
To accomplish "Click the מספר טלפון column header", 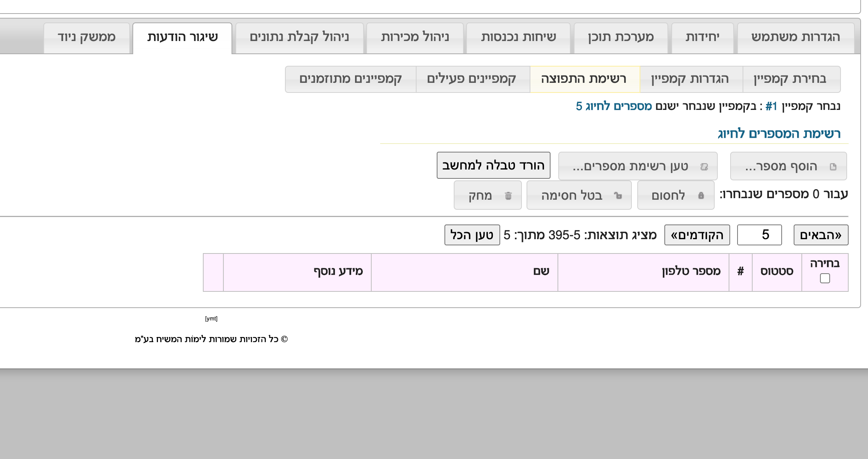I will (x=691, y=271).
